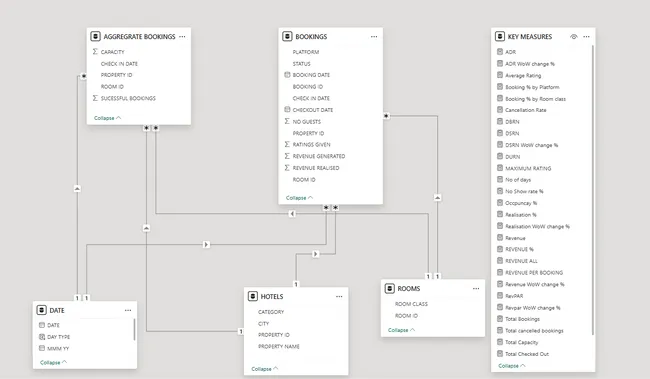Click the BOOKINGS table header icon
This screenshot has width=650, height=379.
click(287, 36)
